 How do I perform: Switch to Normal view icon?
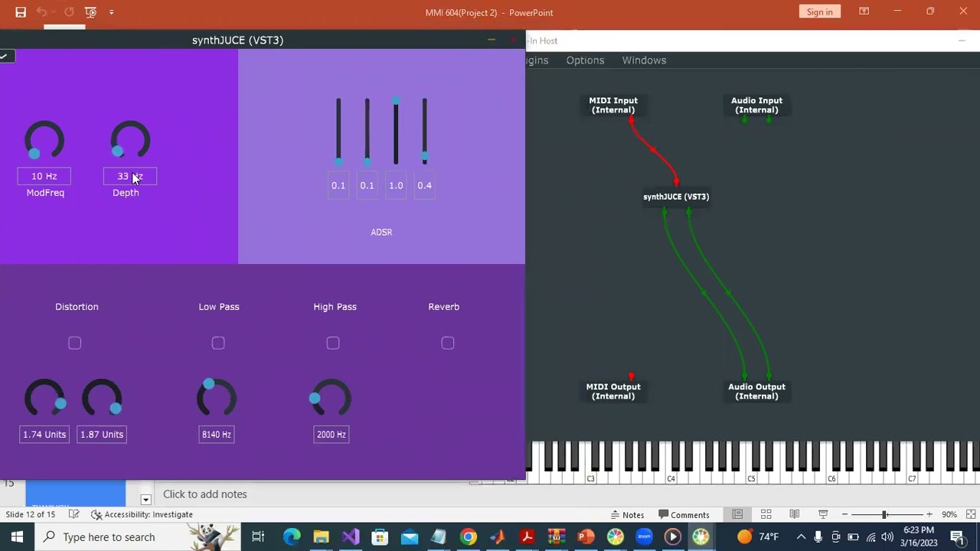(x=737, y=514)
